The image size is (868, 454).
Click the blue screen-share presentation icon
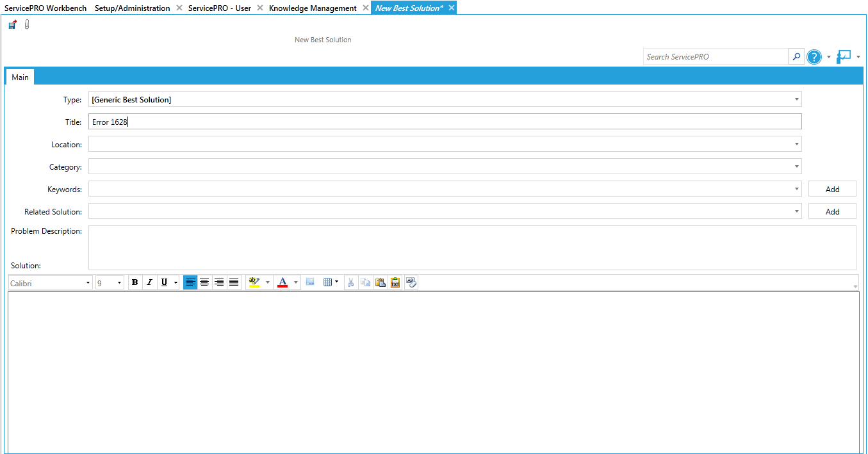844,56
